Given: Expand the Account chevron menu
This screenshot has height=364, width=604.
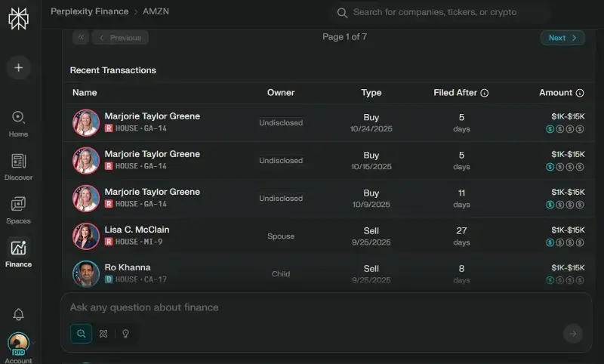Looking at the screenshot, I should tap(33, 343).
